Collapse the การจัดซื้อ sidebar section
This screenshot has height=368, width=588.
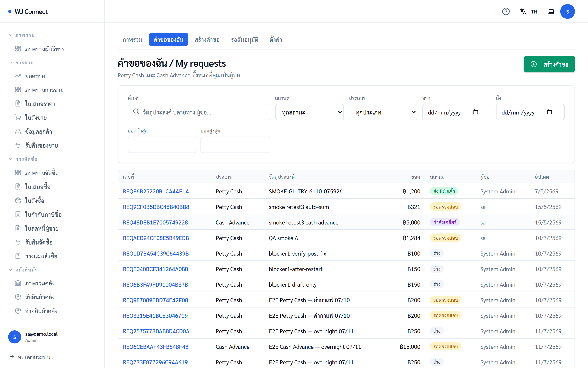23,159
